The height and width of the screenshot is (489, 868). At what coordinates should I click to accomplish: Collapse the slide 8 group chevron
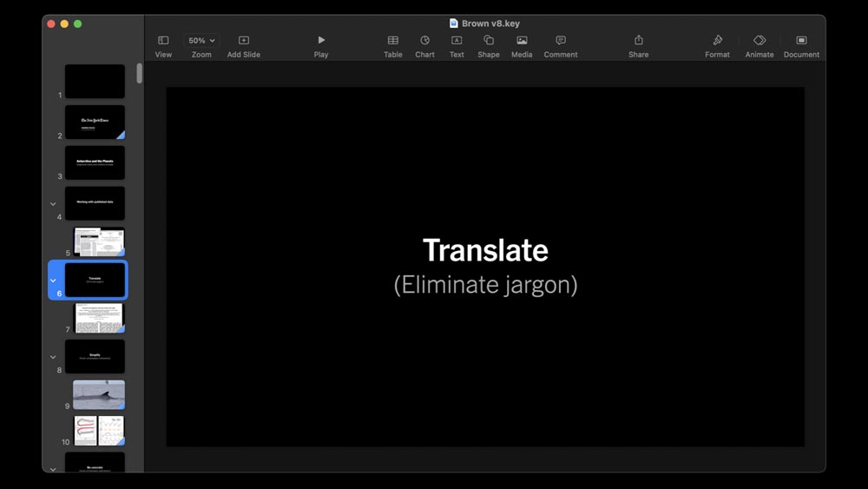coord(53,357)
